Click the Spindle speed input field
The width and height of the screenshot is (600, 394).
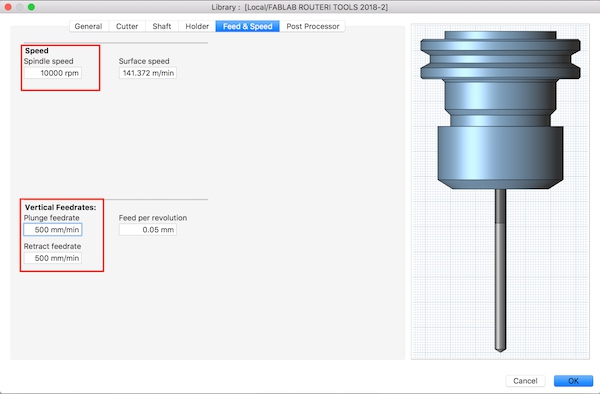point(52,73)
